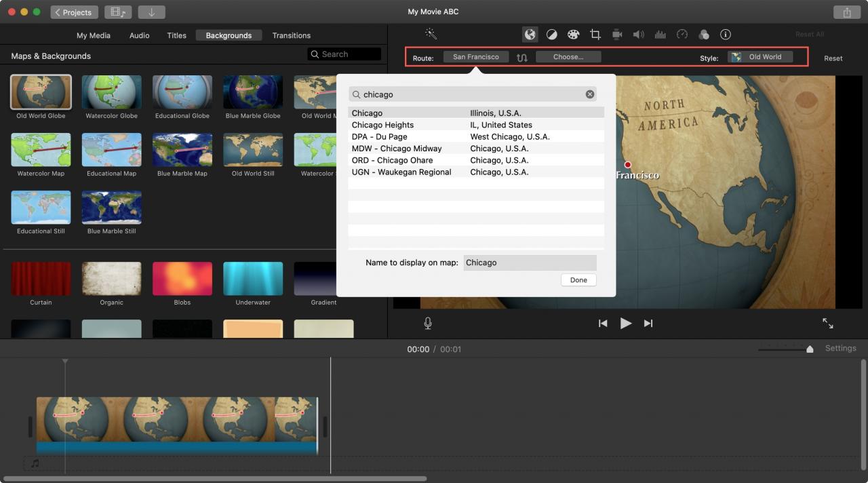This screenshot has width=868, height=483.
Task: Swap route direction with arrows icon
Action: (x=522, y=58)
